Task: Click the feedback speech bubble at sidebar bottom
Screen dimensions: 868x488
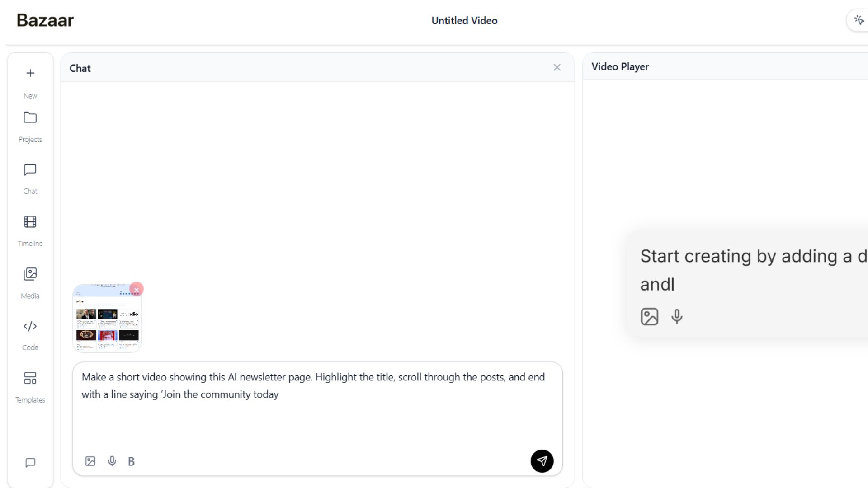Action: click(30, 463)
